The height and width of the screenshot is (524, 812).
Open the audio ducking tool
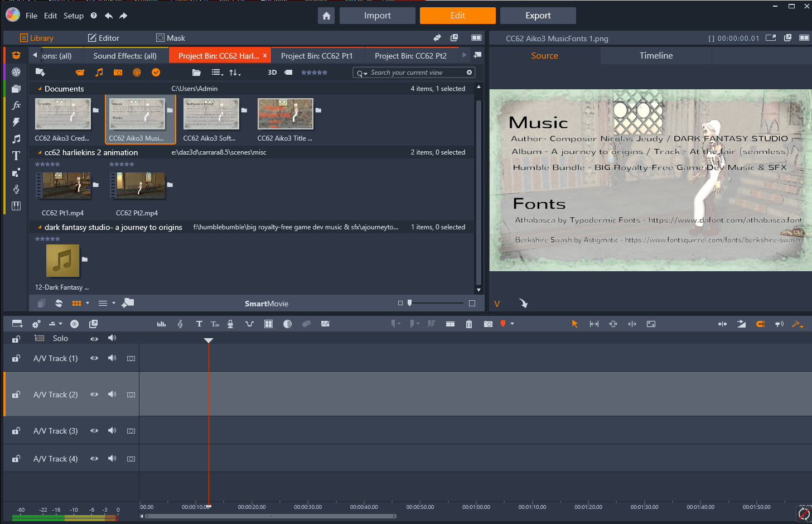coord(249,324)
